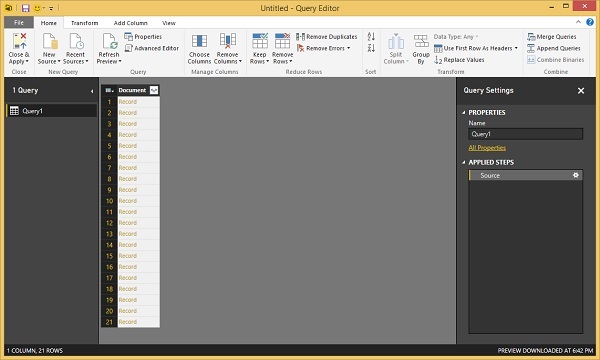Image resolution: width=600 pixels, height=360 pixels.
Task: Click the Append Queries icon
Action: pyautogui.click(x=531, y=48)
